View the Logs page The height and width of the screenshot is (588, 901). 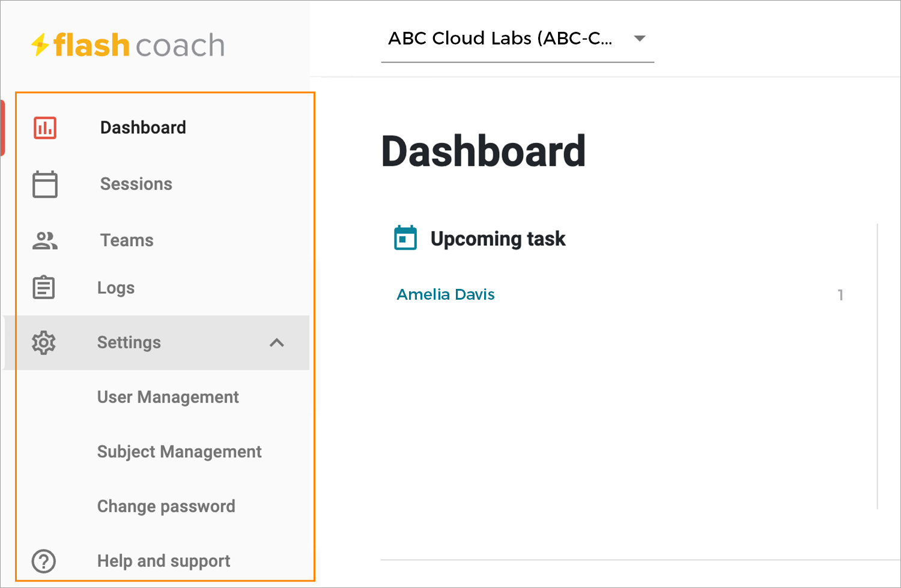(116, 288)
